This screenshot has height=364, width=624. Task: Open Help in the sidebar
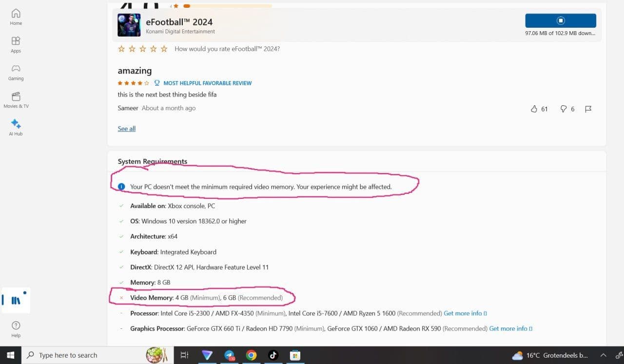[x=16, y=329]
